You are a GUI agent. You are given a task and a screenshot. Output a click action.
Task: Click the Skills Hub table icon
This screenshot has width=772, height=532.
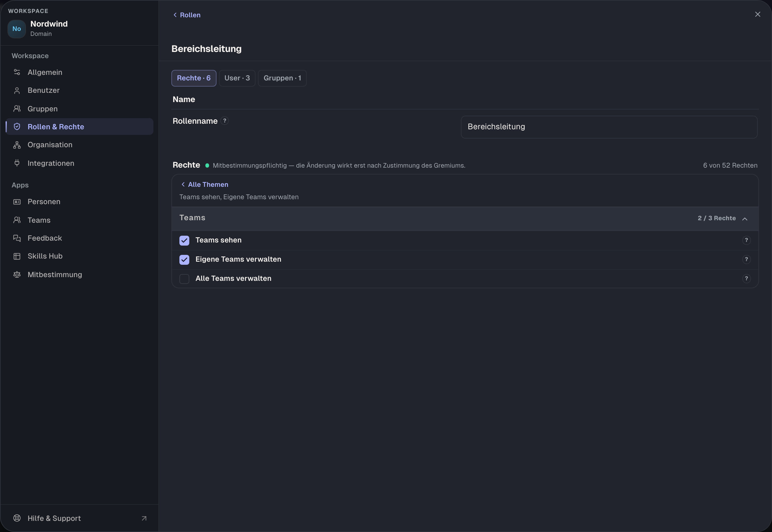click(x=17, y=256)
